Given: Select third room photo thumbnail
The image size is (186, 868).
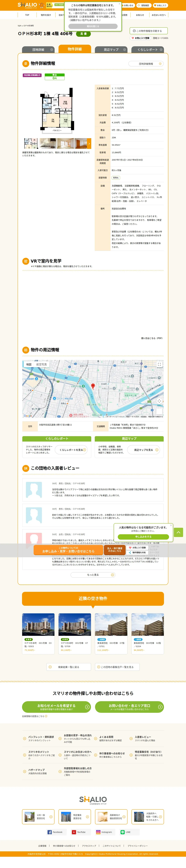Looking at the screenshot, I should (x=65, y=143).
